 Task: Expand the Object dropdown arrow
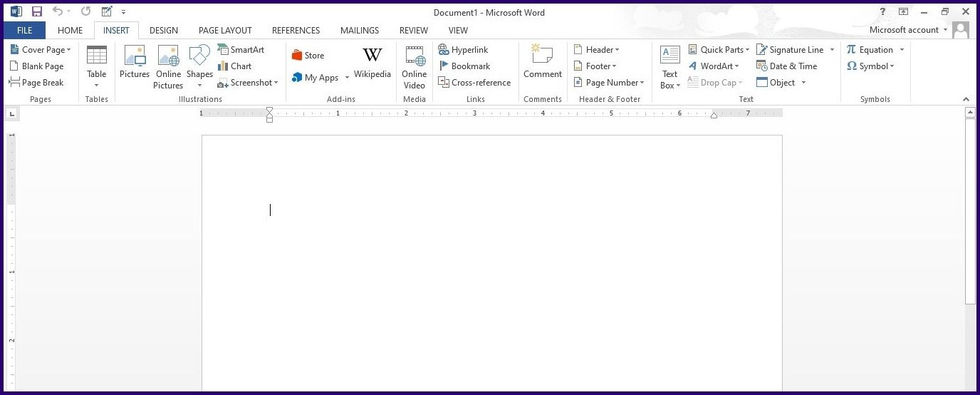coord(804,83)
